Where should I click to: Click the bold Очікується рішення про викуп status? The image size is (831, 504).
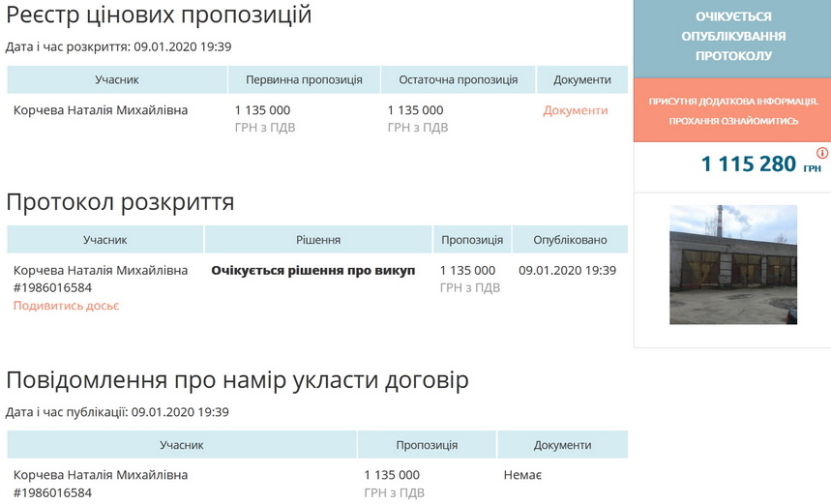[x=312, y=271]
